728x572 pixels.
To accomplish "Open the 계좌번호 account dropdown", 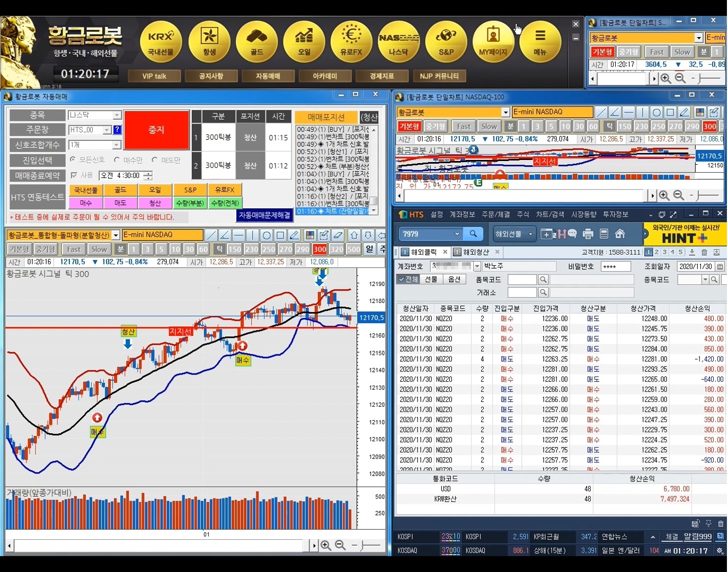I will (x=477, y=266).
